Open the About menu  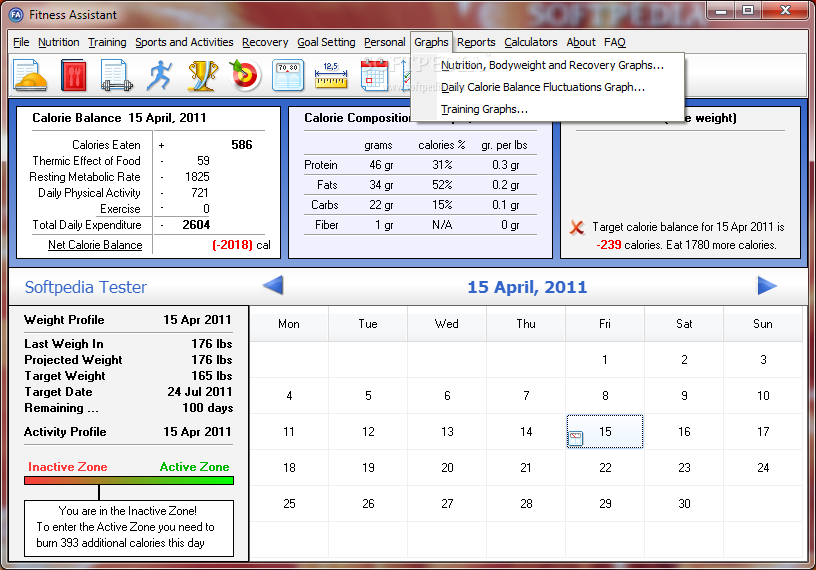(581, 42)
